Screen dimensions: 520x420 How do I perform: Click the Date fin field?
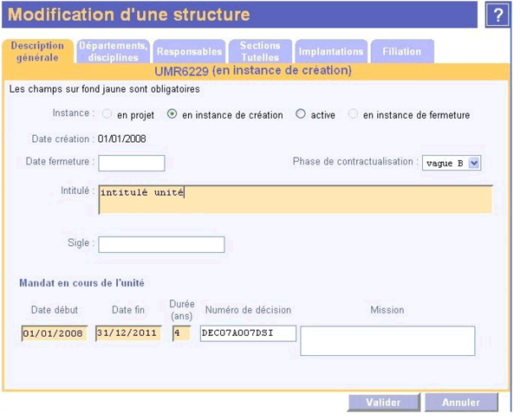click(x=128, y=333)
